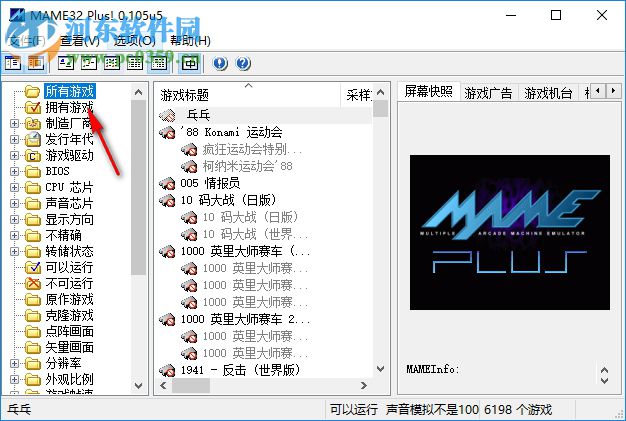Select the 1941 - 反击 (世界版) game icon
Image resolution: width=626 pixels, height=421 pixels.
pos(167,370)
